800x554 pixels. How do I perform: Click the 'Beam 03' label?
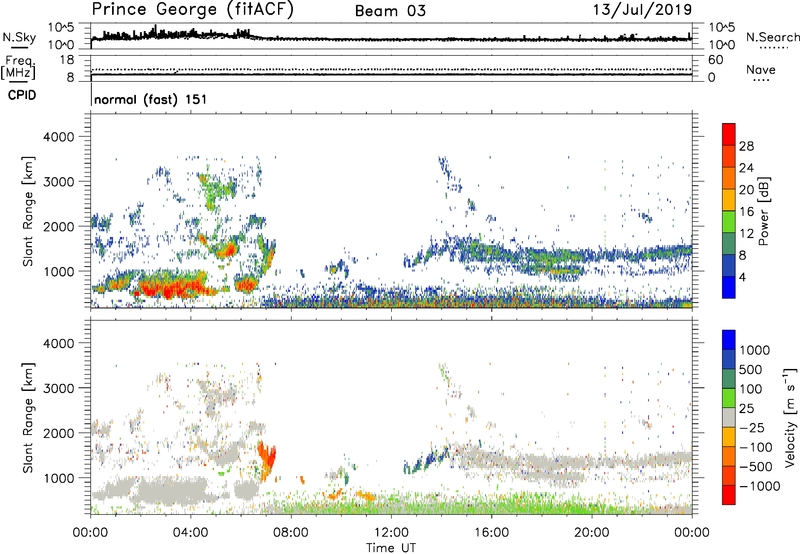pyautogui.click(x=390, y=11)
